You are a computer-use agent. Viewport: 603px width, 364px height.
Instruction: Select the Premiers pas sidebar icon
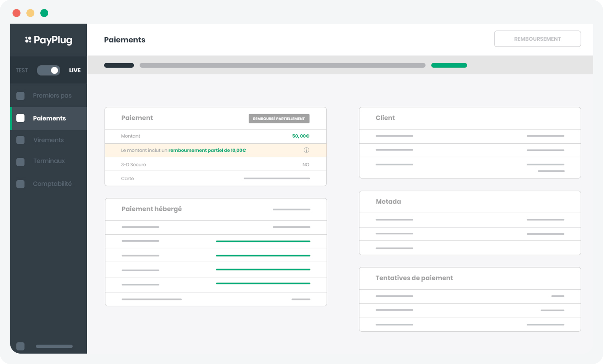click(x=20, y=96)
